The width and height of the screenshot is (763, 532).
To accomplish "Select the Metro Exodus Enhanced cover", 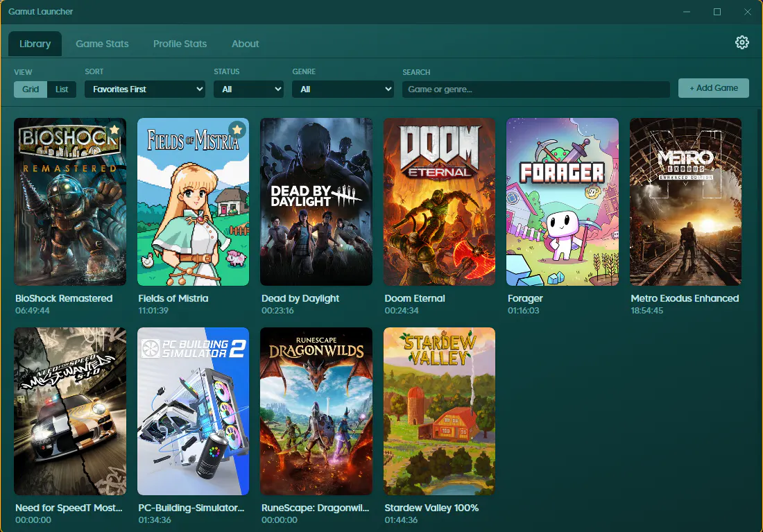I will point(685,202).
